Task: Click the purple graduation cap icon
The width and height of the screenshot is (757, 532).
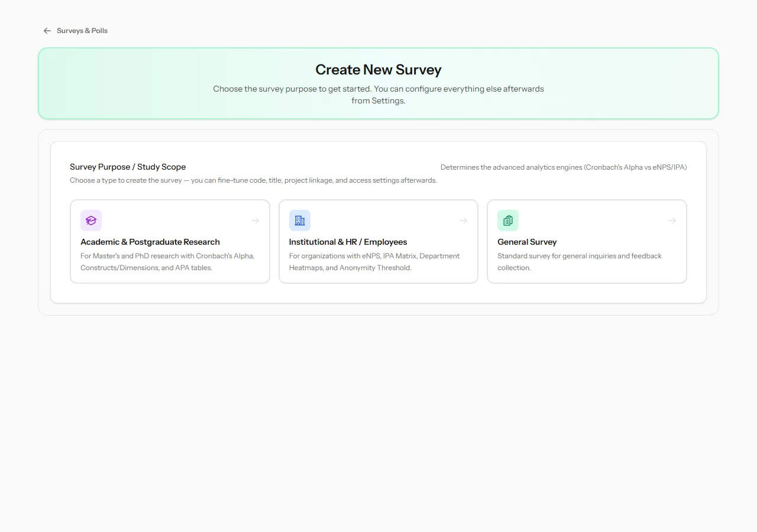Action: [x=91, y=220]
